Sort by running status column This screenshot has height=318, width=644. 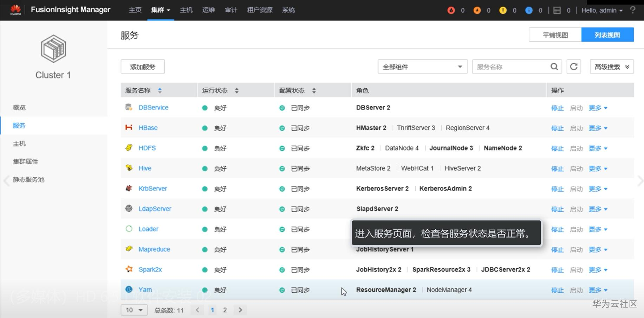(x=237, y=90)
